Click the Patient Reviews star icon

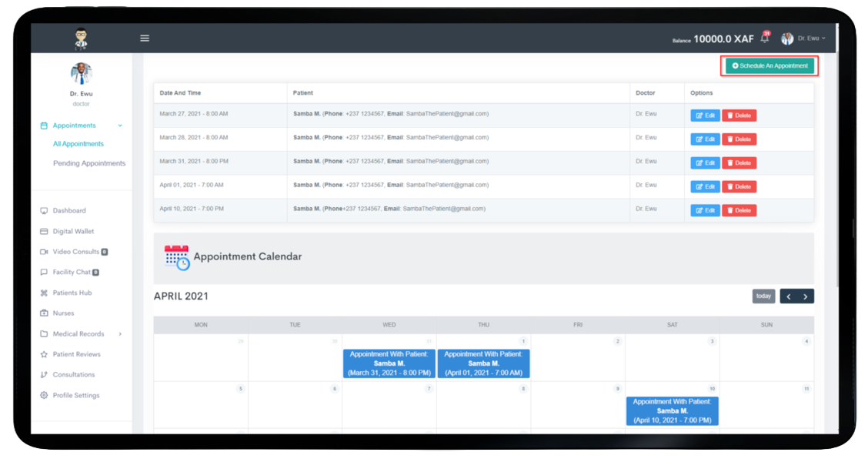click(x=44, y=355)
